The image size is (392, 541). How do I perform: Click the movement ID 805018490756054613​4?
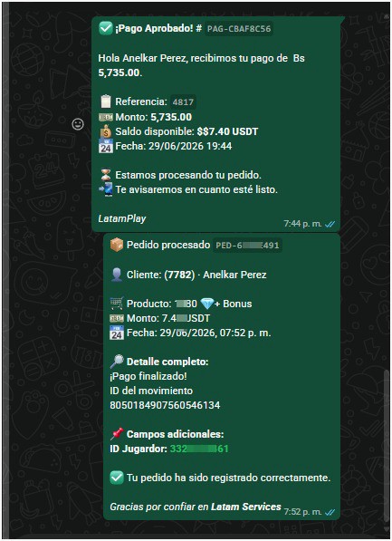tap(165, 405)
